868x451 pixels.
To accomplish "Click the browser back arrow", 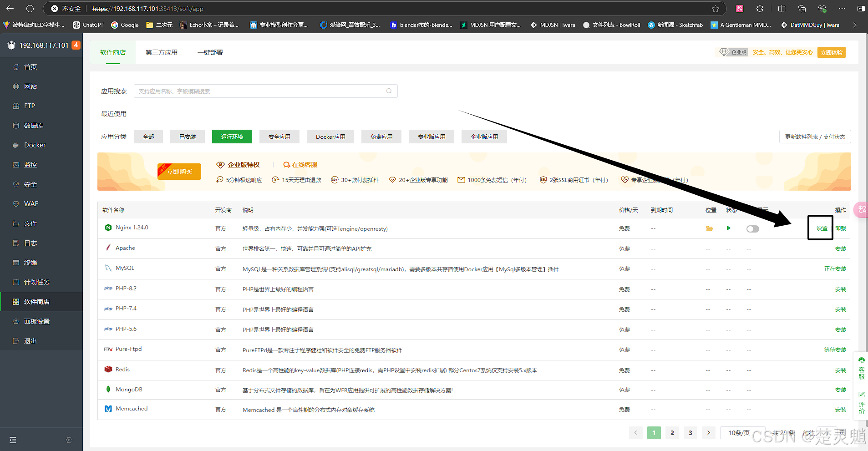I will [x=10, y=9].
